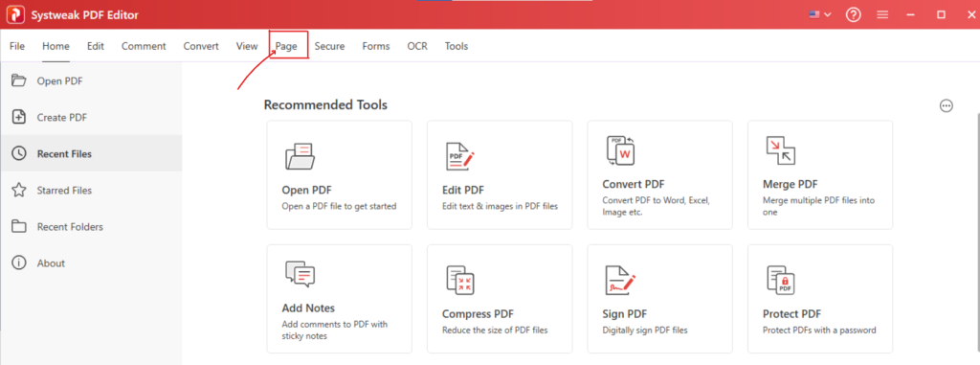Click the Starred Files star icon
The height and width of the screenshot is (365, 980).
click(19, 190)
